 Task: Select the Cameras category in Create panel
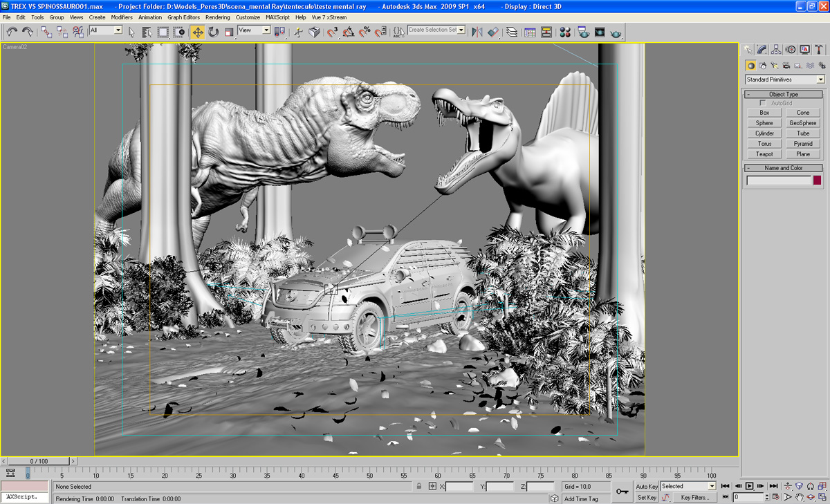point(786,66)
